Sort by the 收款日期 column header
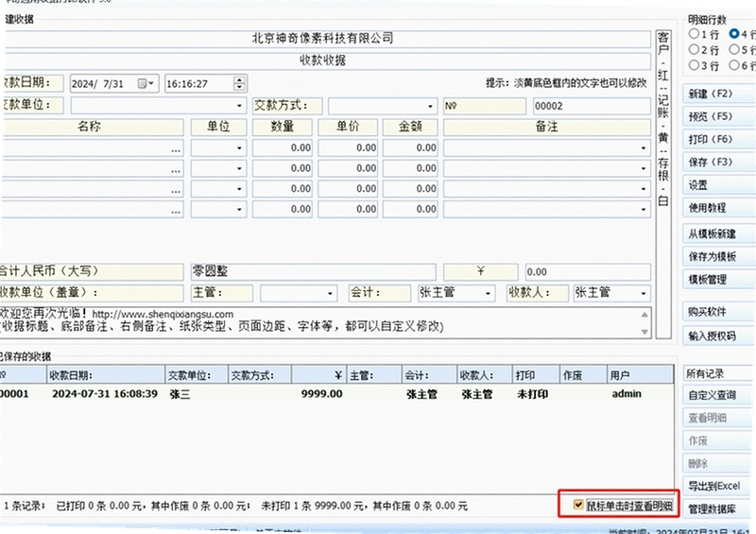The height and width of the screenshot is (534, 756). click(x=106, y=375)
